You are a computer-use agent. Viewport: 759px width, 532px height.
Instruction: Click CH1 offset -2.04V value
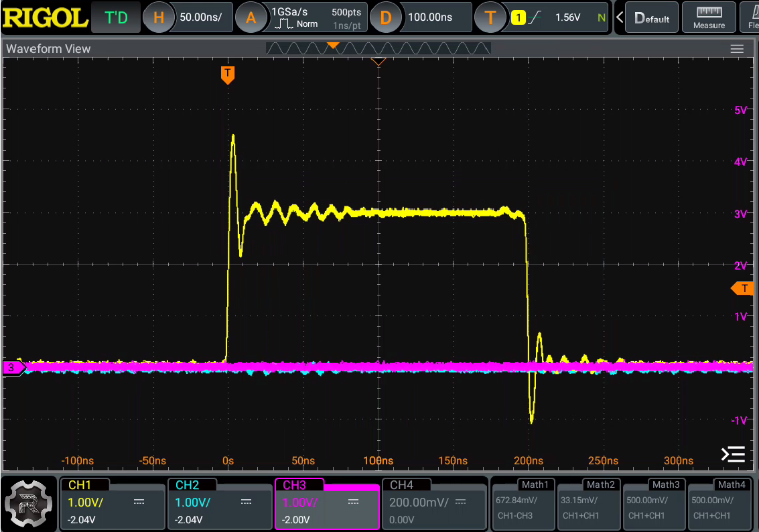81,520
